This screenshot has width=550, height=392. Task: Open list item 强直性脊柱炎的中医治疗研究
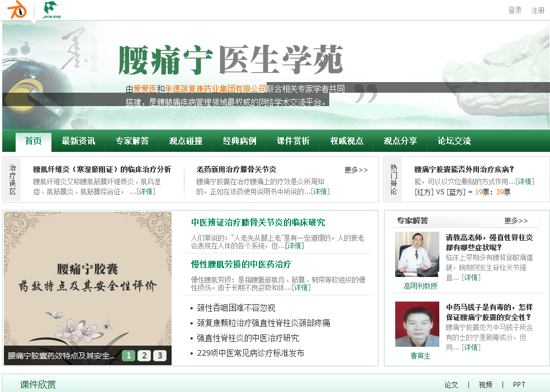[x=248, y=338]
